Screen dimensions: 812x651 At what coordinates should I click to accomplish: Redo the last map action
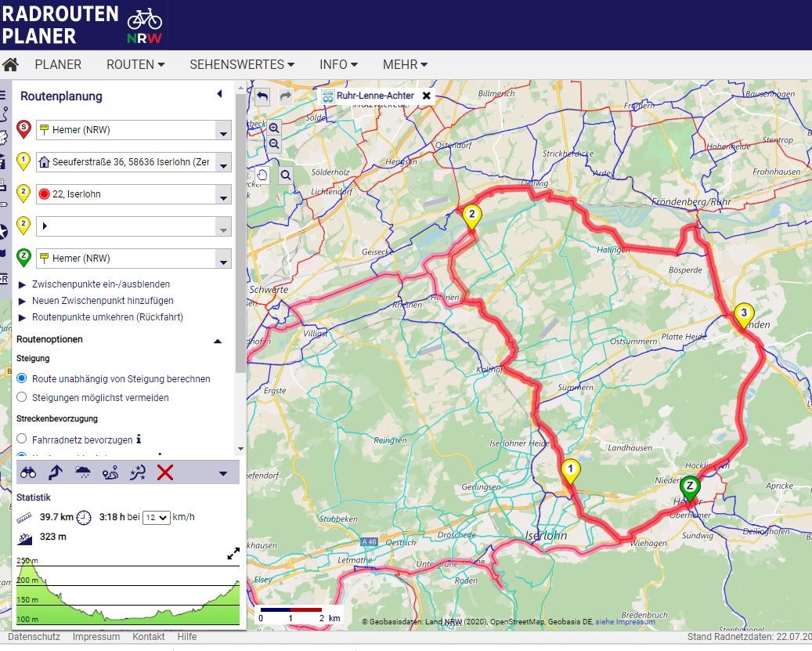coord(286,96)
